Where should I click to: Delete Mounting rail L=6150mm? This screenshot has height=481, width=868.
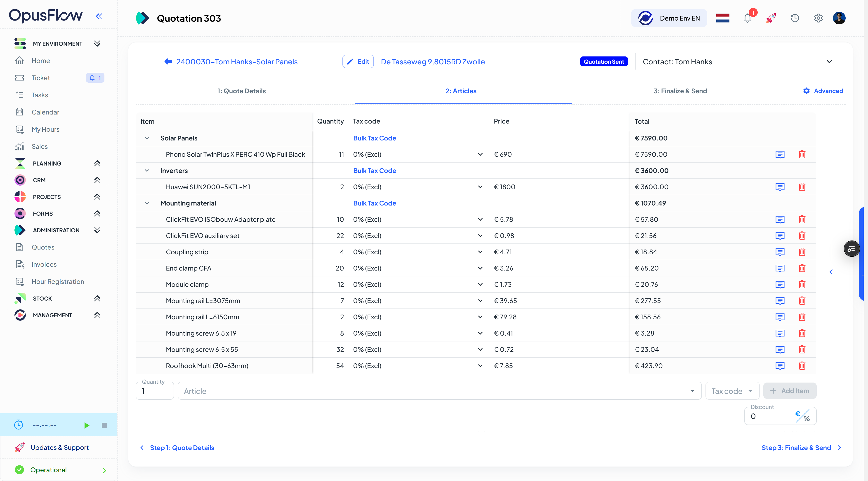[802, 317]
